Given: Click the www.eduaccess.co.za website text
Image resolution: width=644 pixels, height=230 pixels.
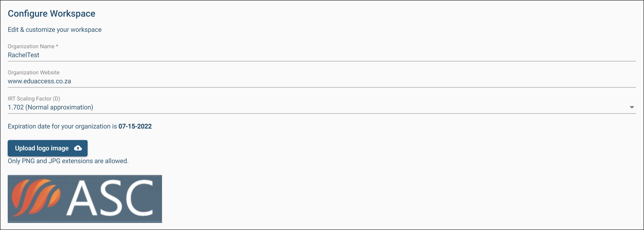Looking at the screenshot, I should pyautogui.click(x=40, y=81).
